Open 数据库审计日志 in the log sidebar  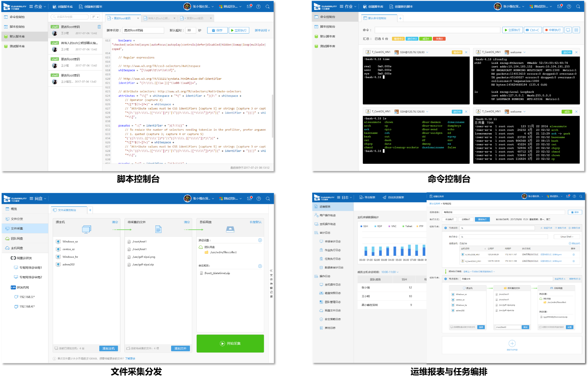pos(334,267)
